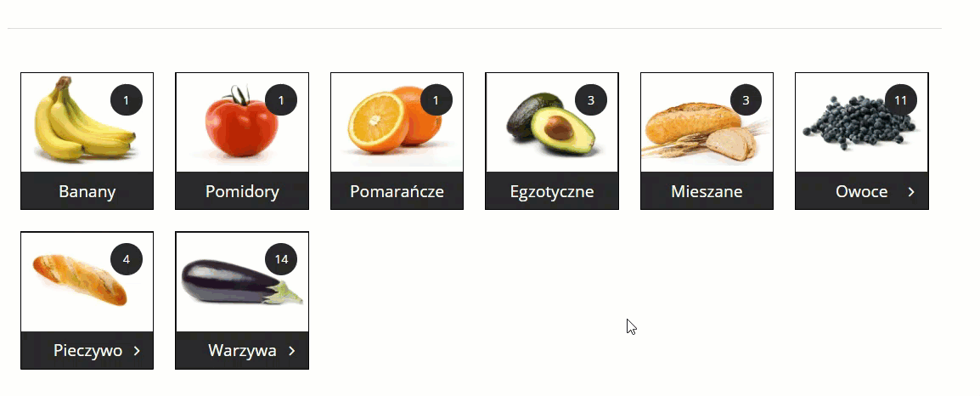Click the count badge 4 on Pieczywo

tap(127, 259)
